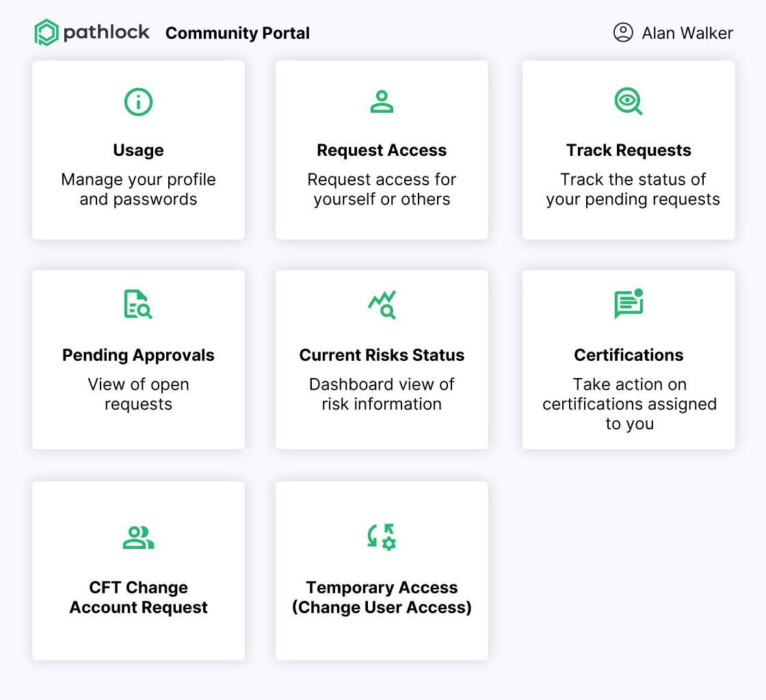
Task: Click the Request Access person icon
Action: pos(382,102)
